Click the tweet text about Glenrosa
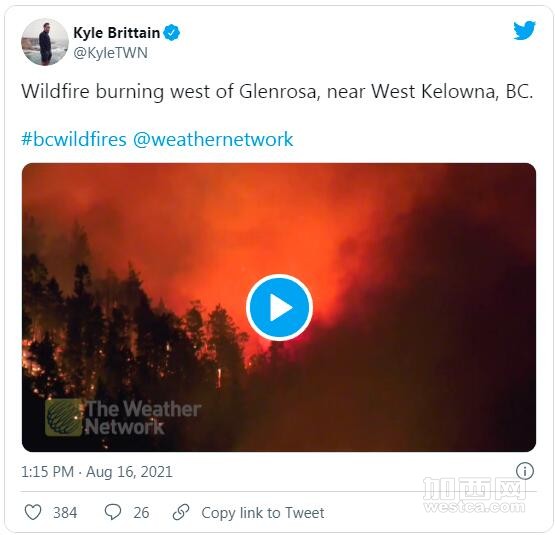The image size is (555, 535). pyautogui.click(x=277, y=91)
